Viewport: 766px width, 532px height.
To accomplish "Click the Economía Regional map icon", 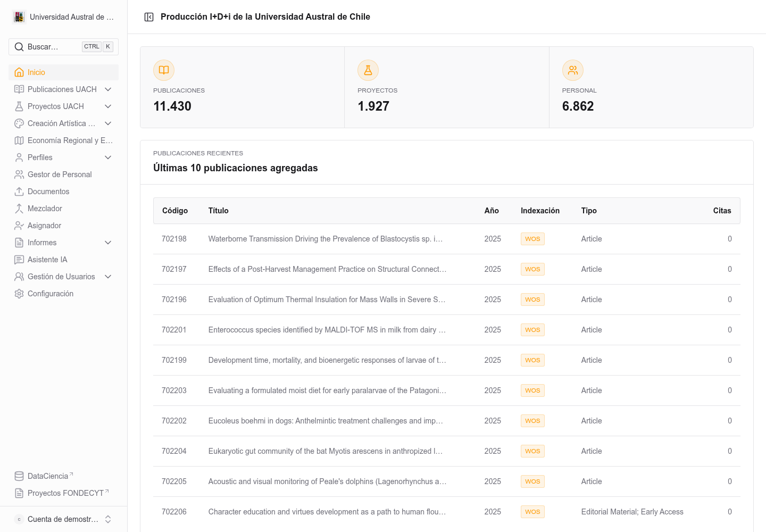I will point(19,140).
